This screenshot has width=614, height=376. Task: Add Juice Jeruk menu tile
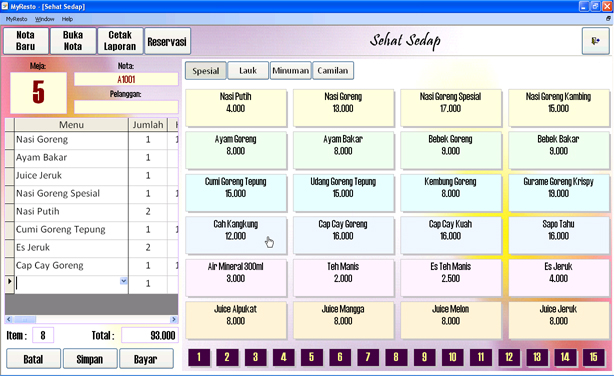coord(559,320)
